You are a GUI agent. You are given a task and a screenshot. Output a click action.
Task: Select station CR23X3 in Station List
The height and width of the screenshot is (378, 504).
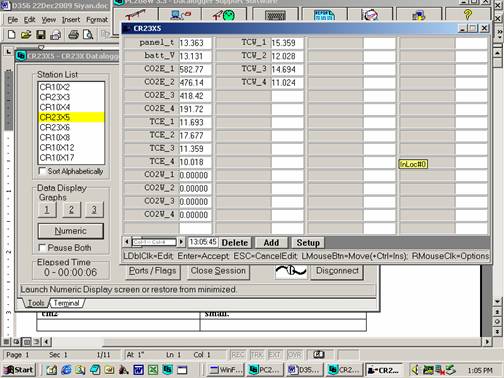coord(71,97)
